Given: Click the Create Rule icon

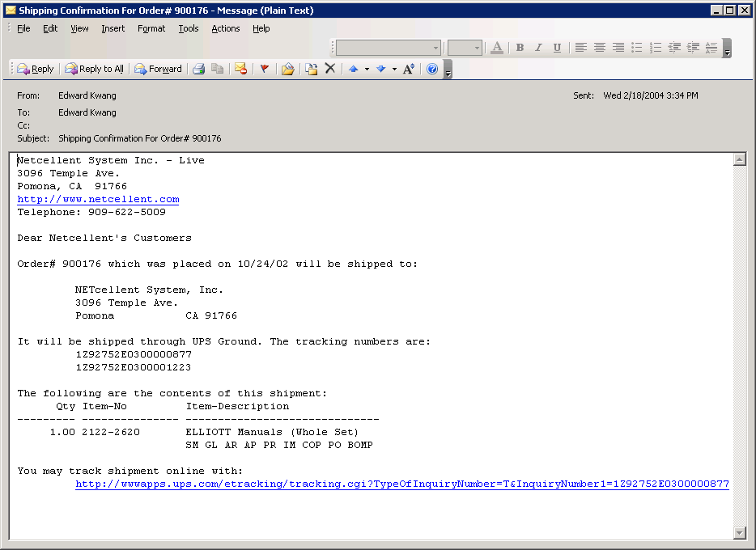Looking at the screenshot, I should pos(312,69).
